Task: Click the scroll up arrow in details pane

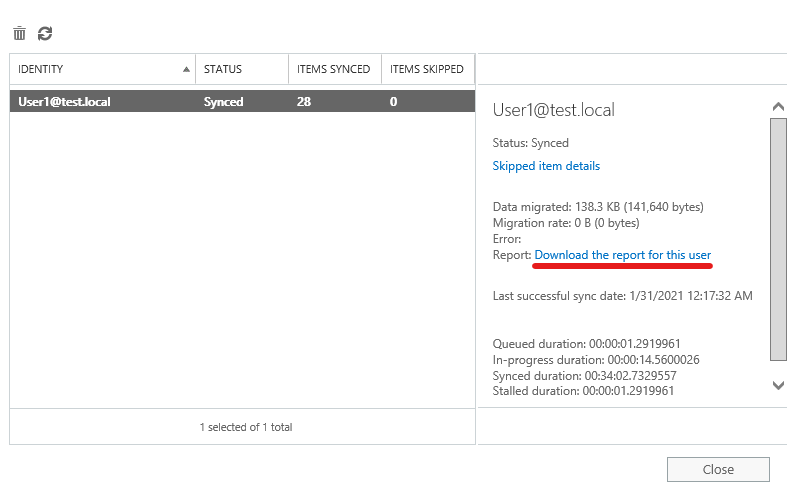Action: tap(778, 107)
